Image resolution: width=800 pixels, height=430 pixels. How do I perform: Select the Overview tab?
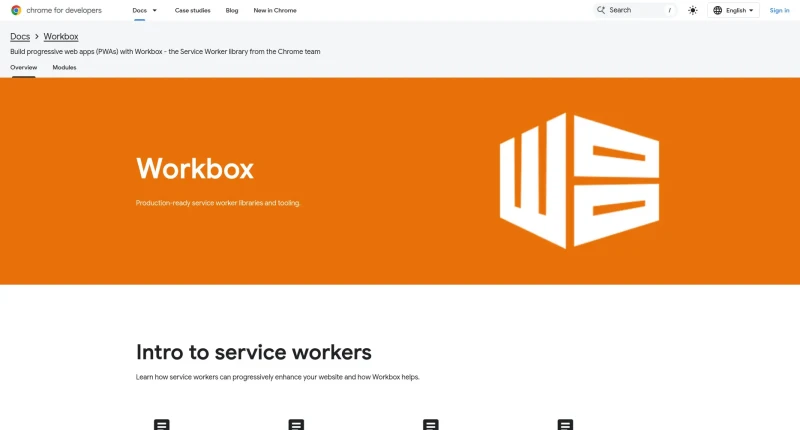point(23,67)
